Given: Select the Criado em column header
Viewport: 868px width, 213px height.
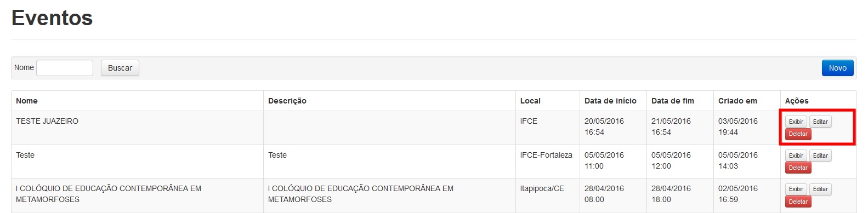Looking at the screenshot, I should tap(737, 101).
